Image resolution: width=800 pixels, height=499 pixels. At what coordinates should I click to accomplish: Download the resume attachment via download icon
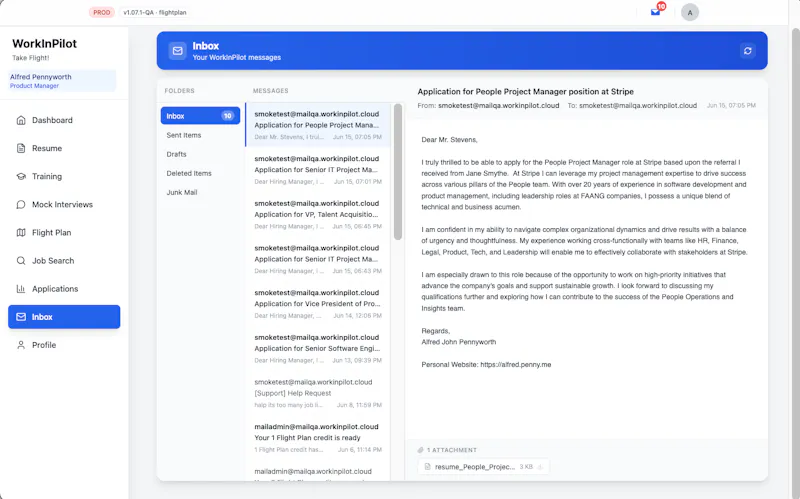[x=540, y=466]
